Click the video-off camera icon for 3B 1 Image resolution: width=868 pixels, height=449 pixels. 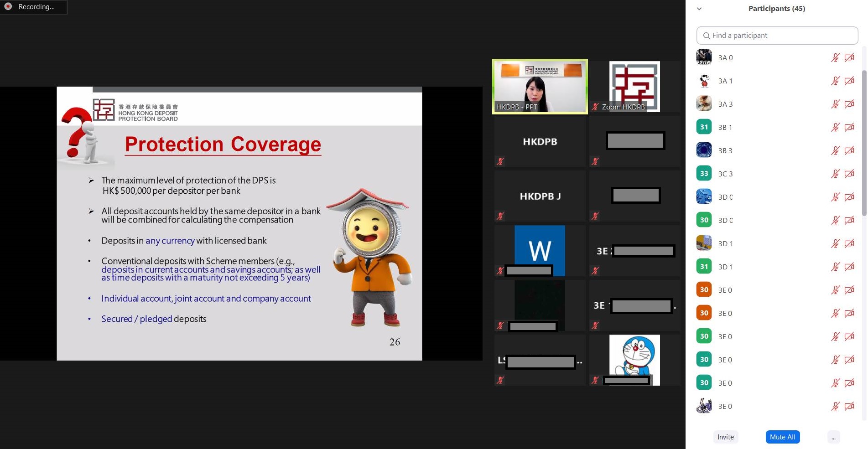tap(849, 127)
